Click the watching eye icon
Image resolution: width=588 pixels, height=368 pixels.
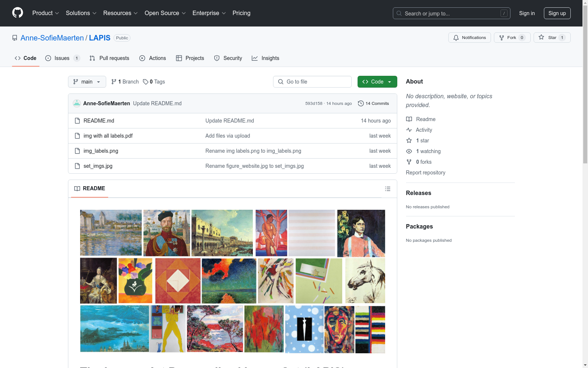tap(409, 151)
